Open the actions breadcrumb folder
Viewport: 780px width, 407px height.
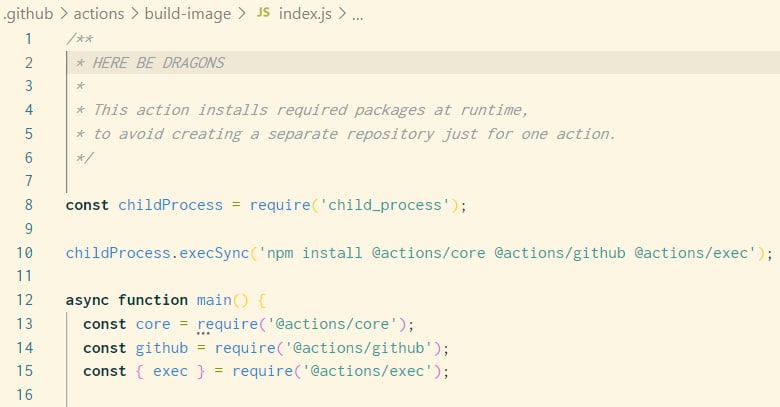[x=99, y=14]
